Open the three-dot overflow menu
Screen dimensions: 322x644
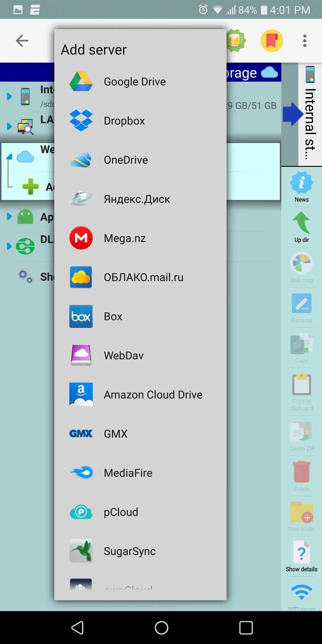(x=305, y=41)
